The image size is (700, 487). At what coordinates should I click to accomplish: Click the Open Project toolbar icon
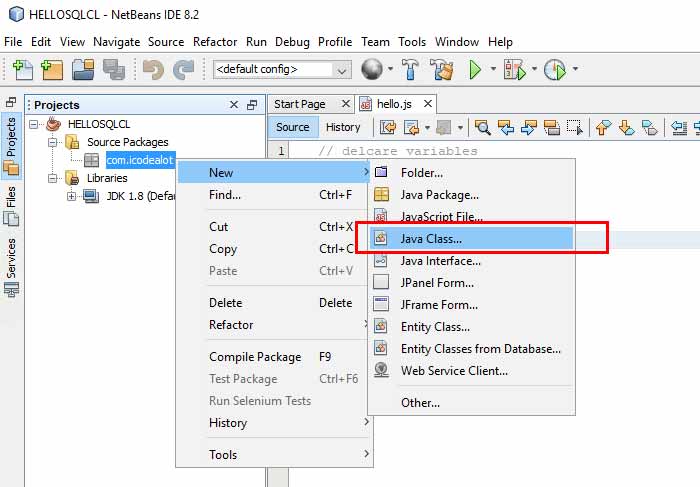[83, 70]
